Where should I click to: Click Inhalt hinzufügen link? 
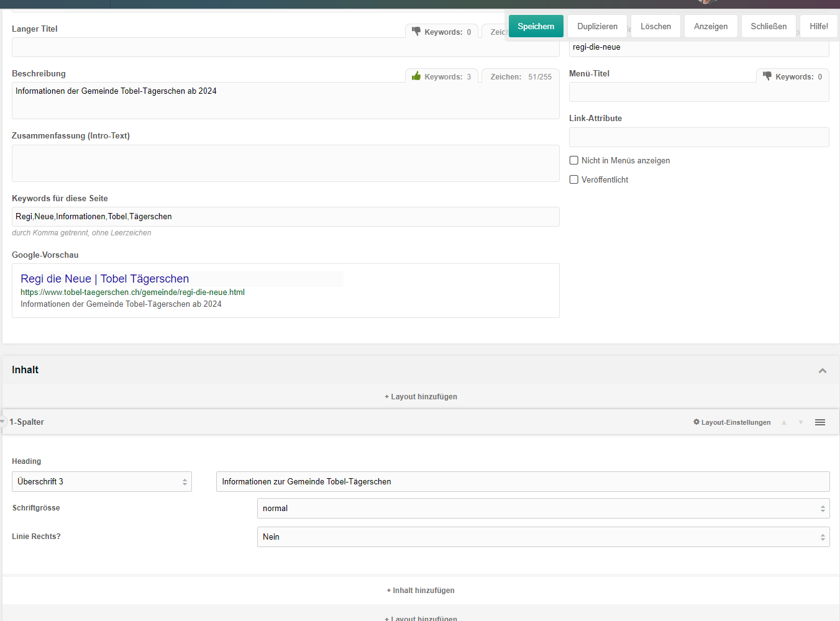click(421, 591)
